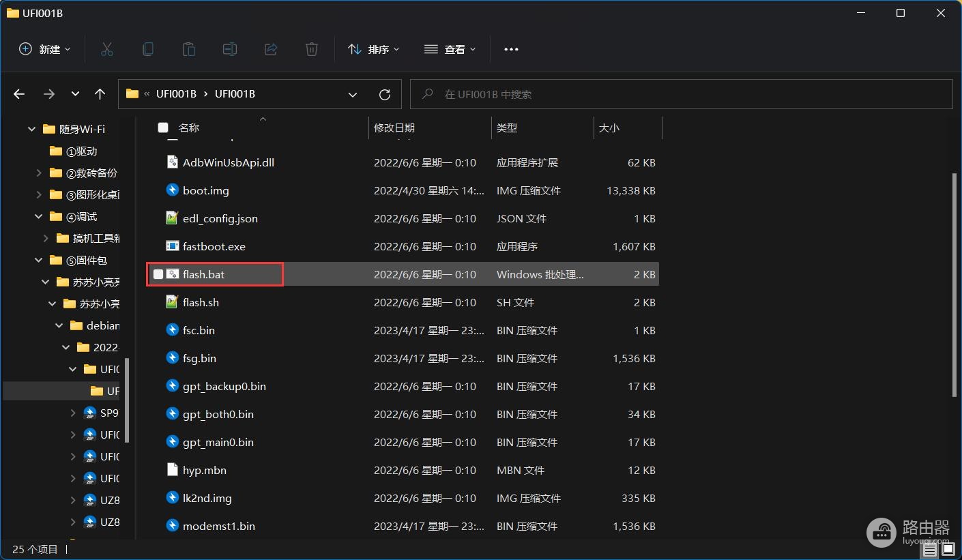Select the 2022- folder in tree

click(x=106, y=347)
